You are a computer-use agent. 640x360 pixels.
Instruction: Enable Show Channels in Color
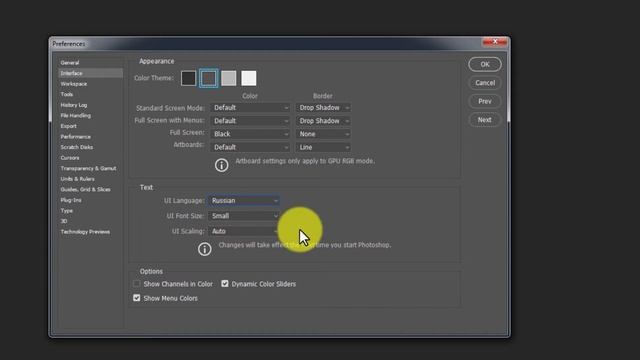coord(137,284)
